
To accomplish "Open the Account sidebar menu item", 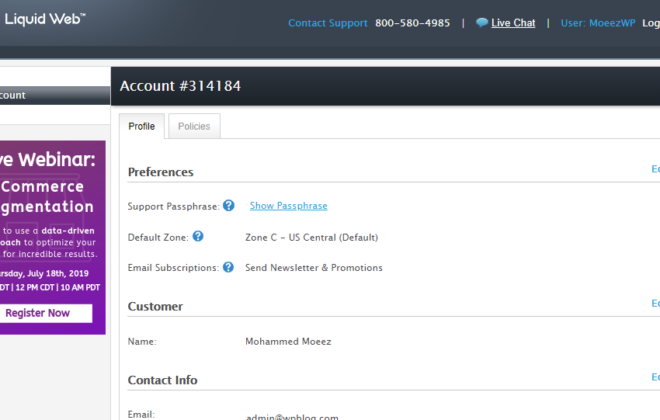I will pyautogui.click(x=55, y=96).
